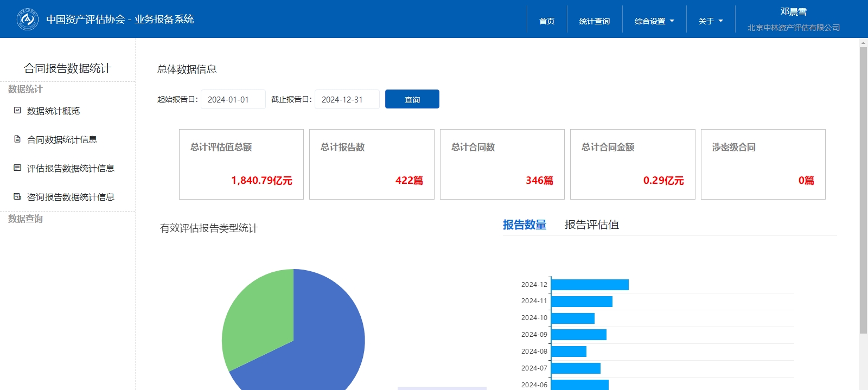Click the 2024-12 bar in chart
This screenshot has height=390, width=868.
coord(589,285)
